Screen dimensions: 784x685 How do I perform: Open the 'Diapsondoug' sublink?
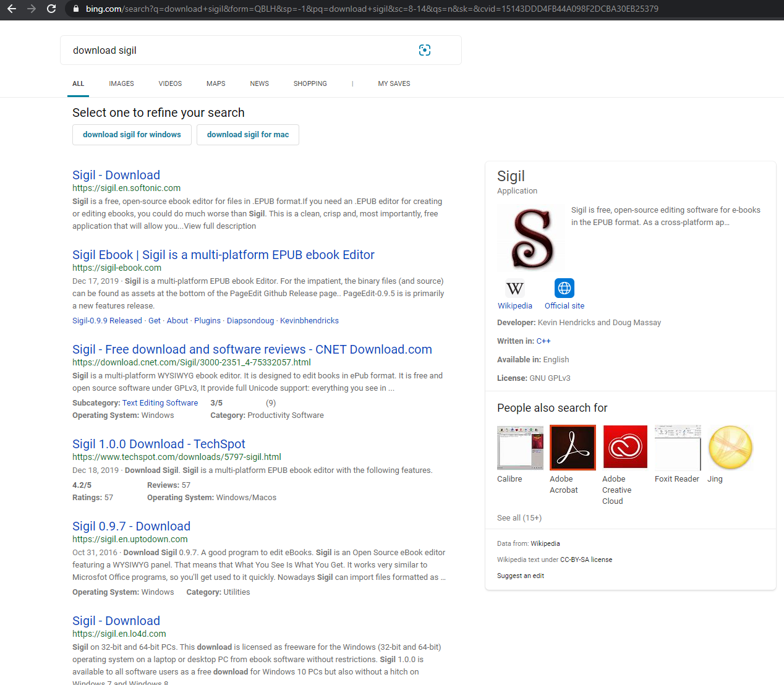[x=250, y=321]
